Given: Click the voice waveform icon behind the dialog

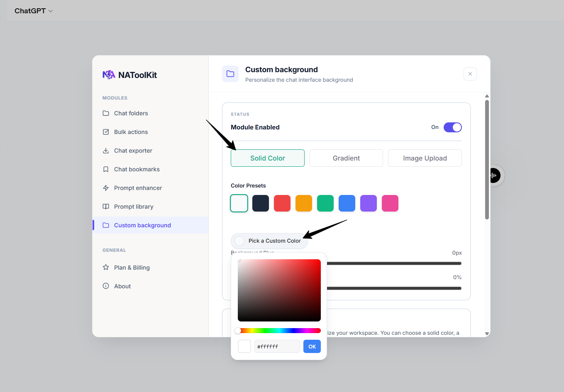Looking at the screenshot, I should [x=494, y=175].
